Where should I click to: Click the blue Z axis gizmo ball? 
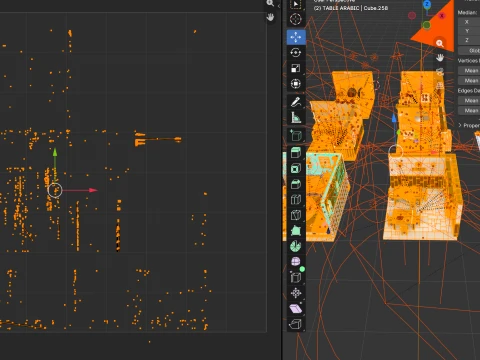point(427,5)
